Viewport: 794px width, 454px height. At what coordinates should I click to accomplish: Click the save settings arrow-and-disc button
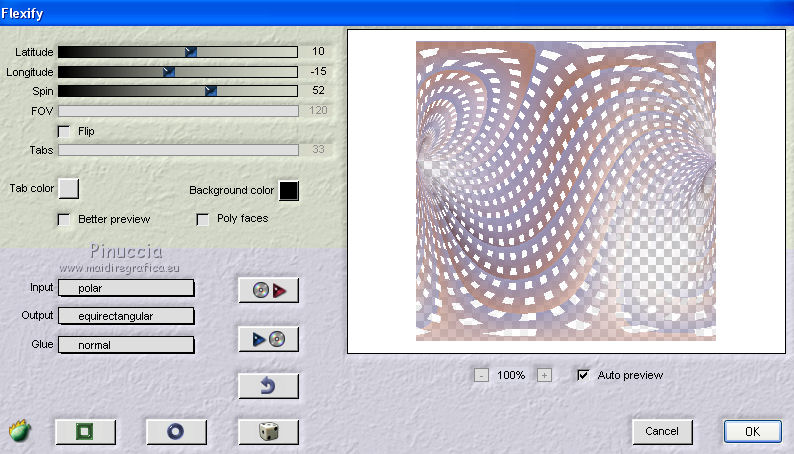(268, 339)
